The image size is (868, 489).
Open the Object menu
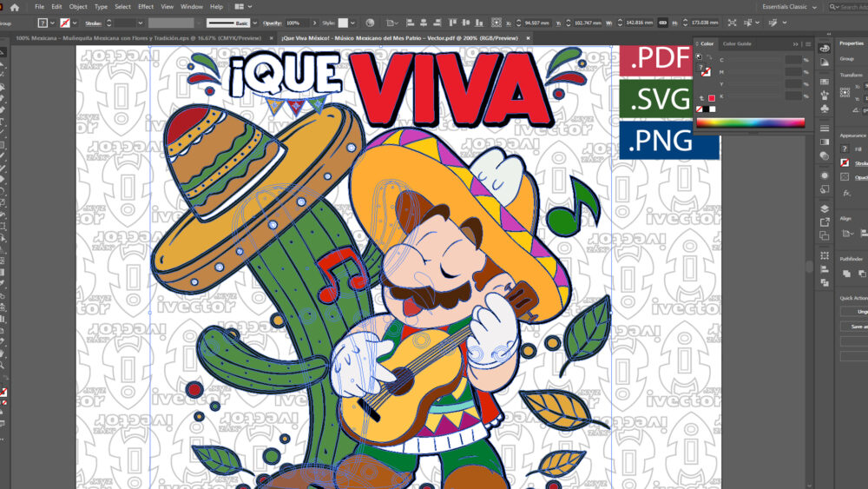coord(78,7)
